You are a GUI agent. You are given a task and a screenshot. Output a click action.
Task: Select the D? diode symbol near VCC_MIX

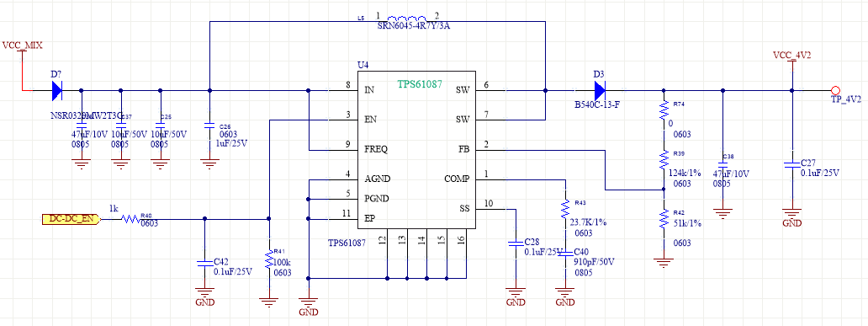[x=57, y=90]
